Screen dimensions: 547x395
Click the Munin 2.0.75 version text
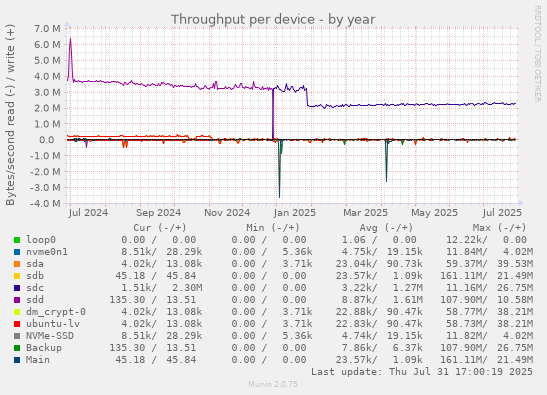pyautogui.click(x=273, y=384)
